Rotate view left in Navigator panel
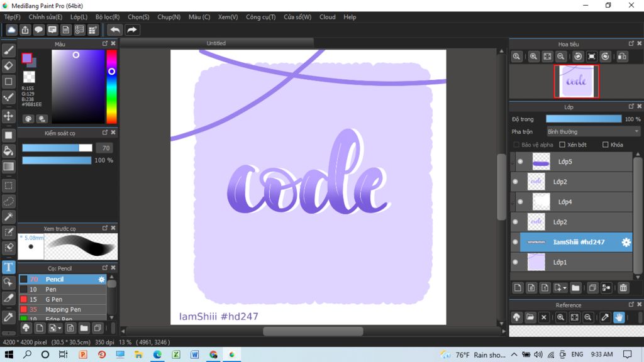Screen dimensions: 644x362 [578, 57]
